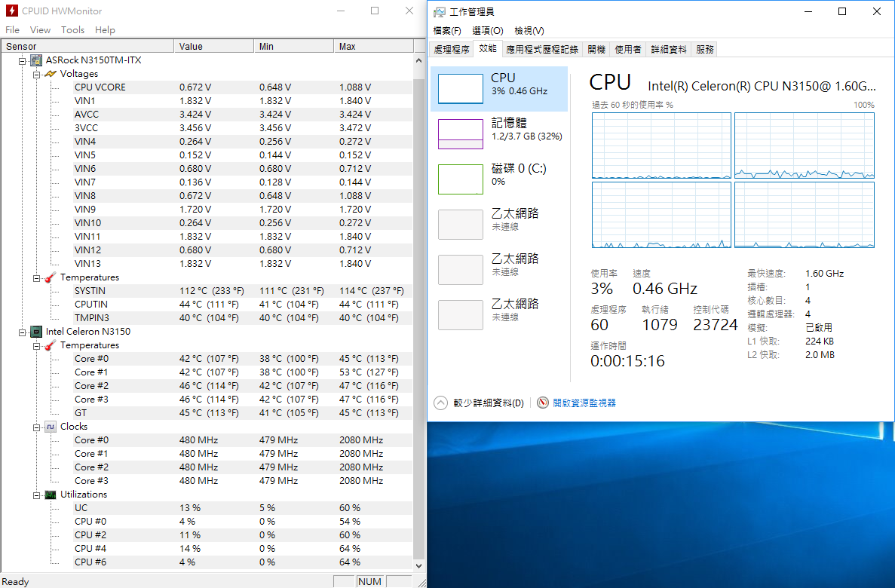The image size is (895, 588).
Task: Click the Value column header
Action: 213,46
